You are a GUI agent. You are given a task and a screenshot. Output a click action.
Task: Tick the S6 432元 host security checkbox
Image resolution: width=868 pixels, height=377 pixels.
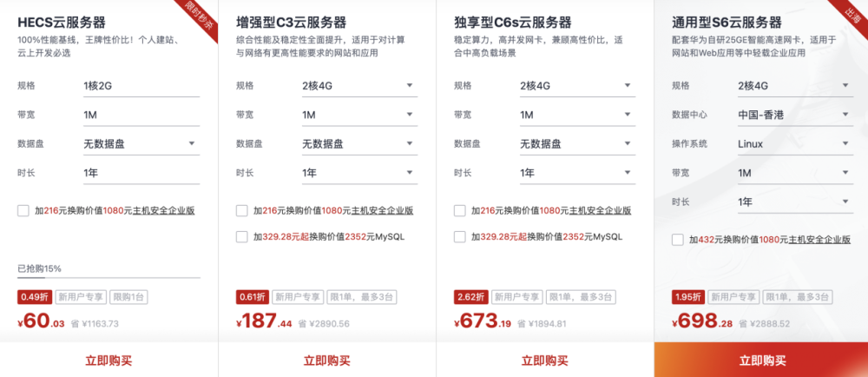point(678,240)
